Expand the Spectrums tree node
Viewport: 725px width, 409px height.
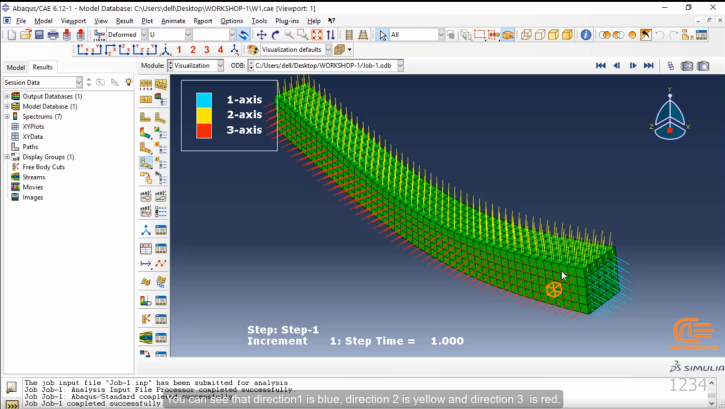tap(7, 116)
